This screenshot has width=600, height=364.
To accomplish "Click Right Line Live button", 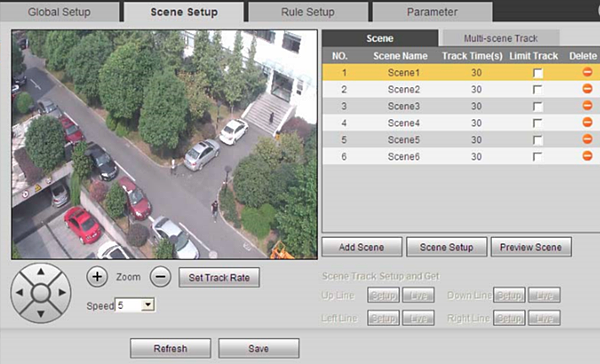I will coord(544,318).
